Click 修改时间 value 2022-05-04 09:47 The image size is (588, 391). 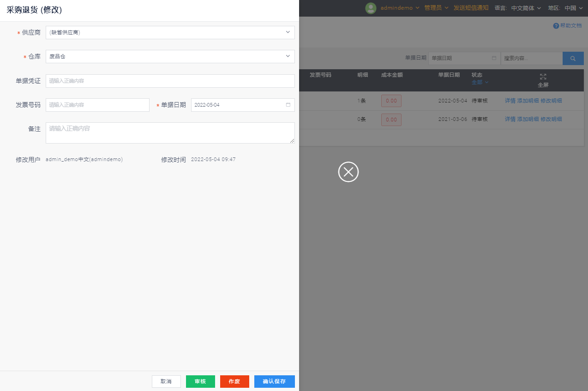(213, 159)
